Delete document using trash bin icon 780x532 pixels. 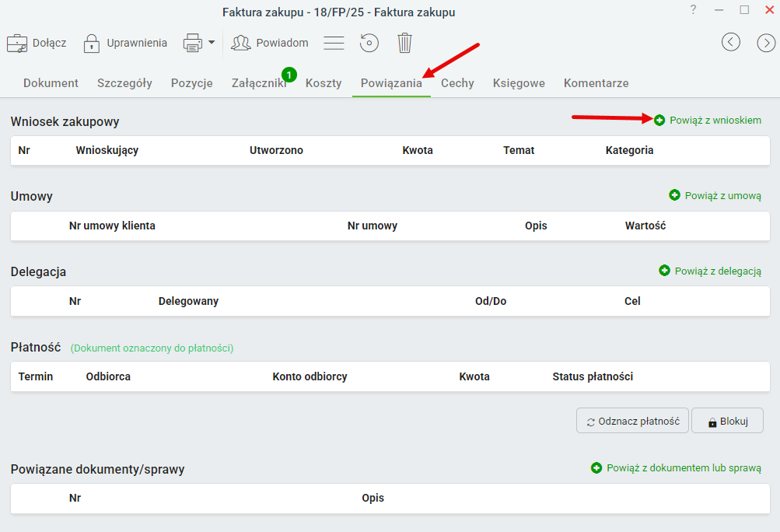pyautogui.click(x=405, y=43)
